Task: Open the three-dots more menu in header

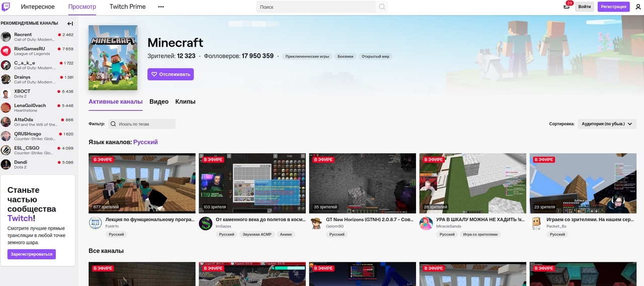Action: [161, 7]
